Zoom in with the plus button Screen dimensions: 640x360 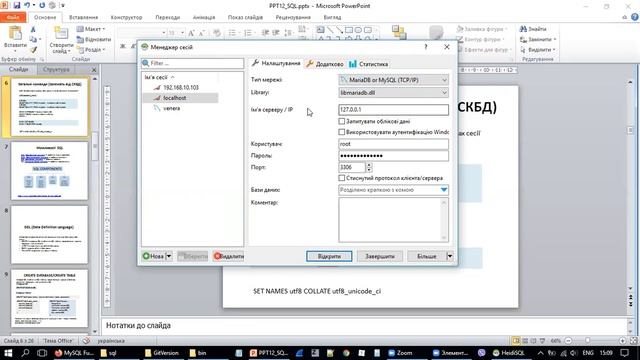[x=622, y=340]
